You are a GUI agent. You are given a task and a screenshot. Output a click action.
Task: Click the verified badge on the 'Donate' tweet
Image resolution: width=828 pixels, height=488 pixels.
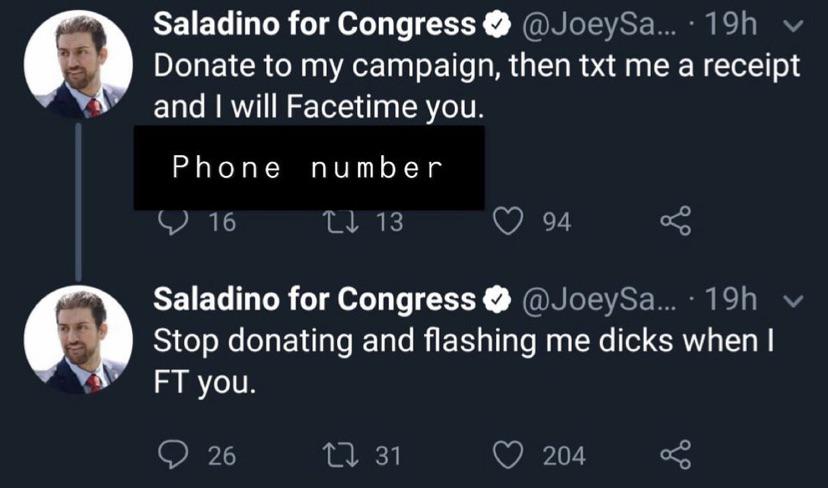(496, 26)
